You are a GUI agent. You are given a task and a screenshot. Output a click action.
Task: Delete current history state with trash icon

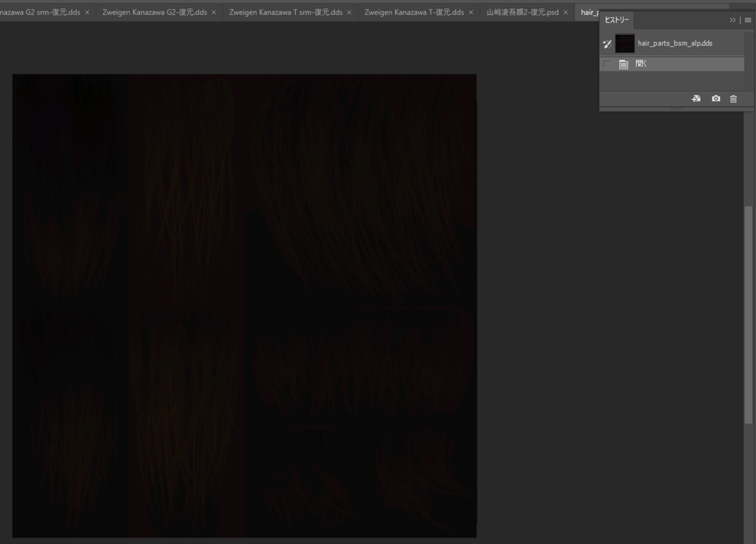click(x=733, y=99)
